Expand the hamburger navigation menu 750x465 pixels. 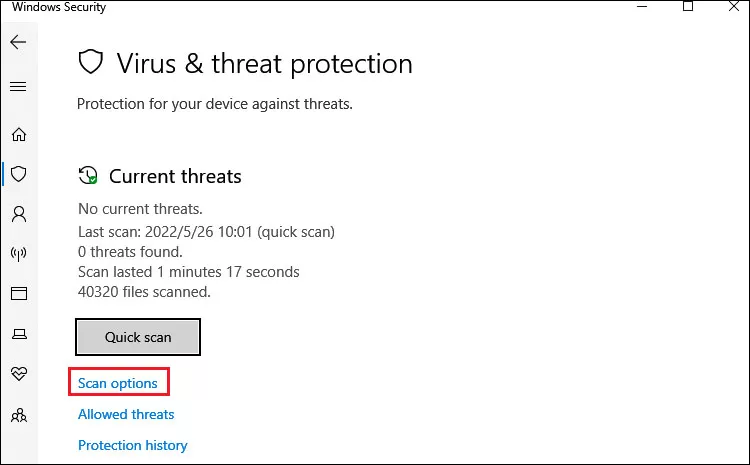point(18,87)
